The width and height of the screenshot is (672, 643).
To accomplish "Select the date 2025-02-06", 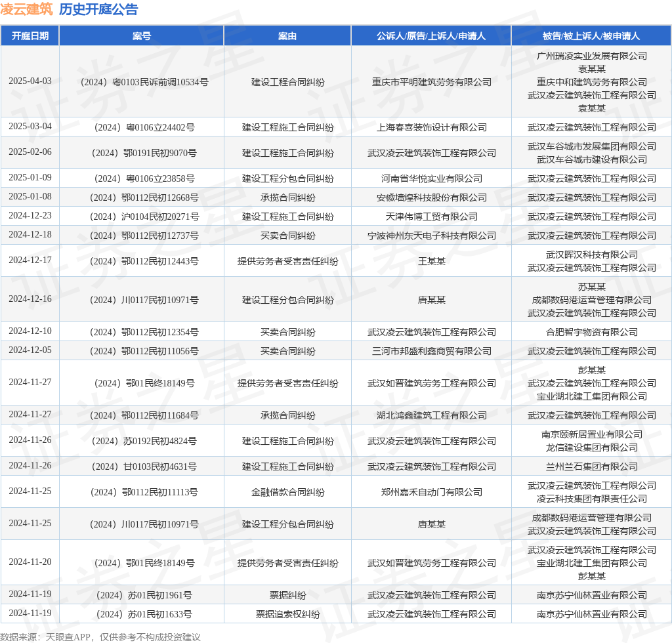I will [30, 152].
